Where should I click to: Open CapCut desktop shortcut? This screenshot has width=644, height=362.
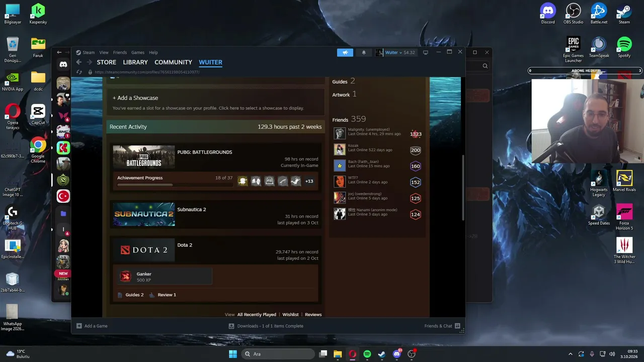pos(38,115)
